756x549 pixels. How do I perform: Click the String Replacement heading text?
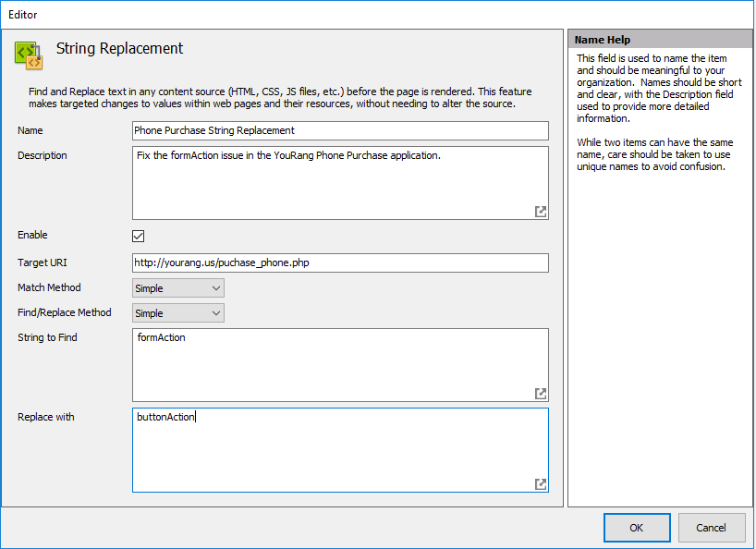click(120, 49)
